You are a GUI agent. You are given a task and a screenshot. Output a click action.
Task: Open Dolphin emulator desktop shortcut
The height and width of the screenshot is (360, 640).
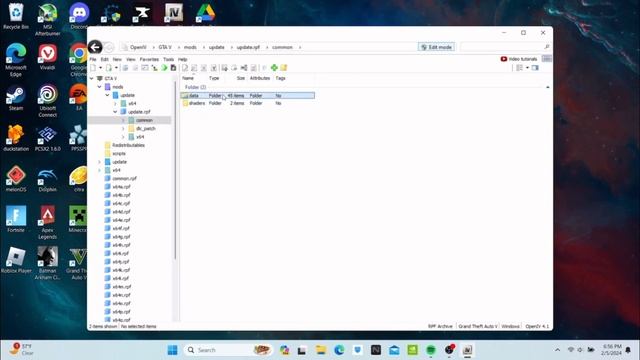47,179
